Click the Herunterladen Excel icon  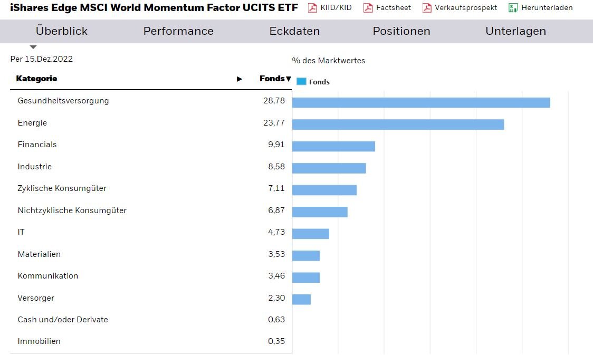coord(513,7)
